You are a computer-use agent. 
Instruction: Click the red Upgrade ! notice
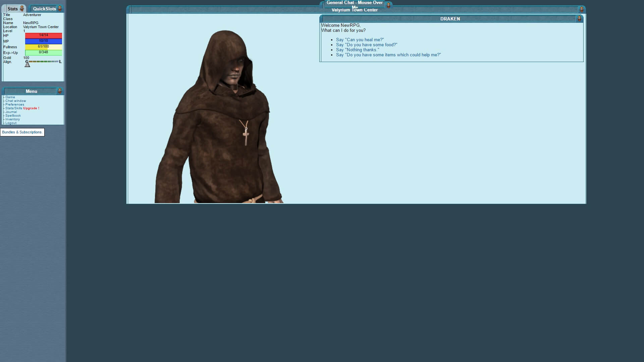tap(31, 108)
